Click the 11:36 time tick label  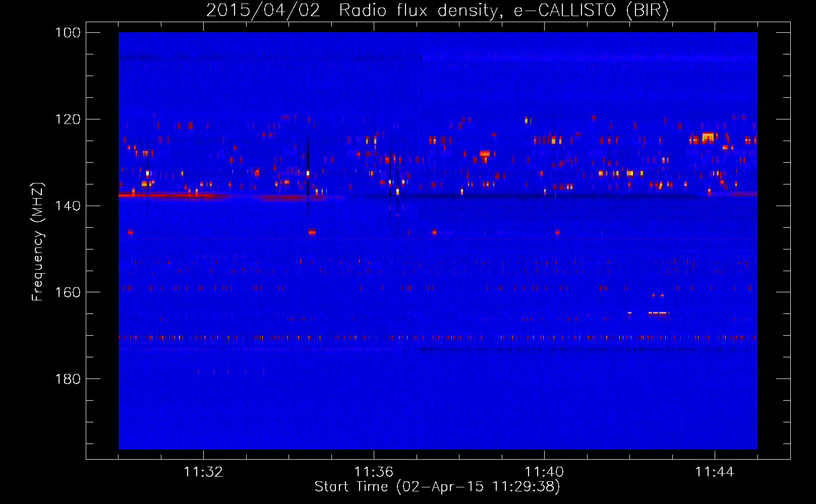tap(374, 472)
